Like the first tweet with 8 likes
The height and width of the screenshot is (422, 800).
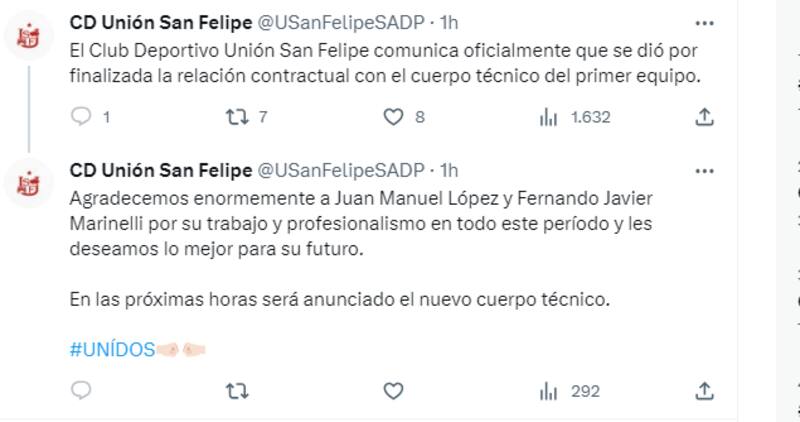tap(393, 117)
